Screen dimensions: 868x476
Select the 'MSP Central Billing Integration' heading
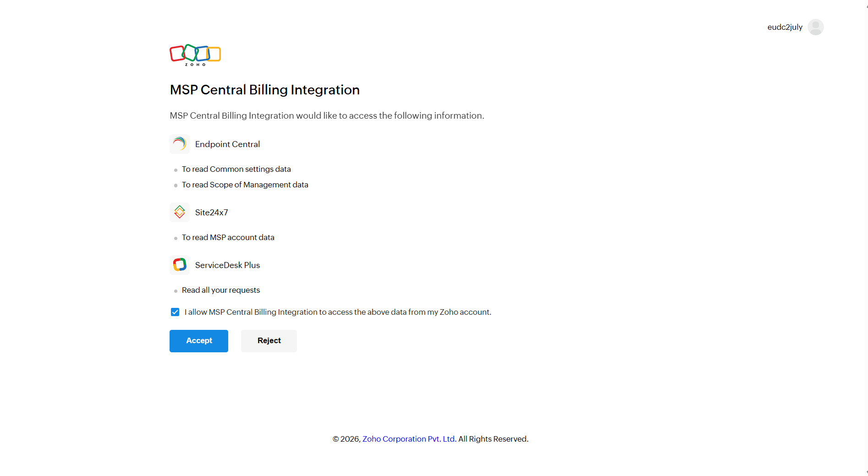pyautogui.click(x=265, y=90)
